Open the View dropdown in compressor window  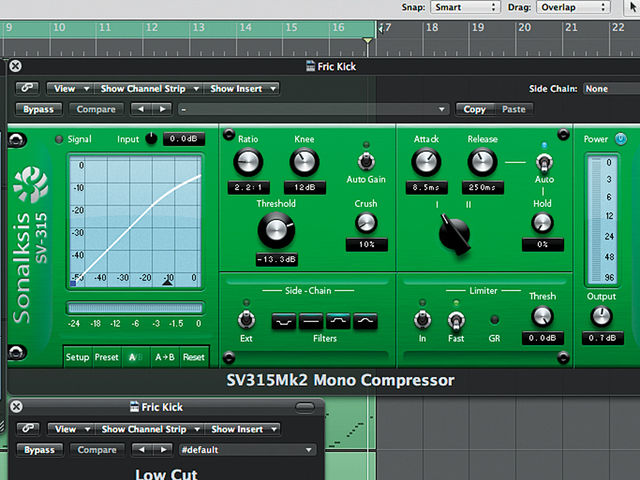70,88
